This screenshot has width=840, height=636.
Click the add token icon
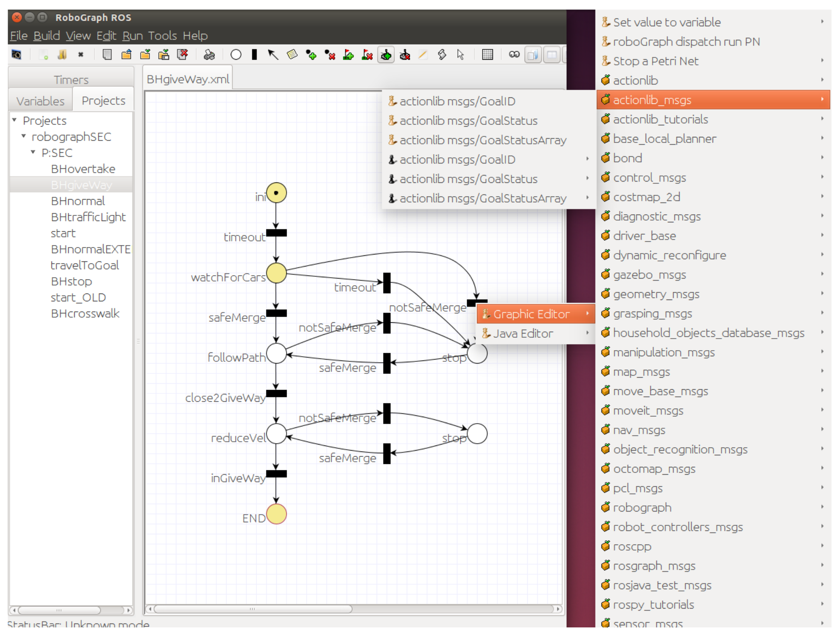point(311,55)
